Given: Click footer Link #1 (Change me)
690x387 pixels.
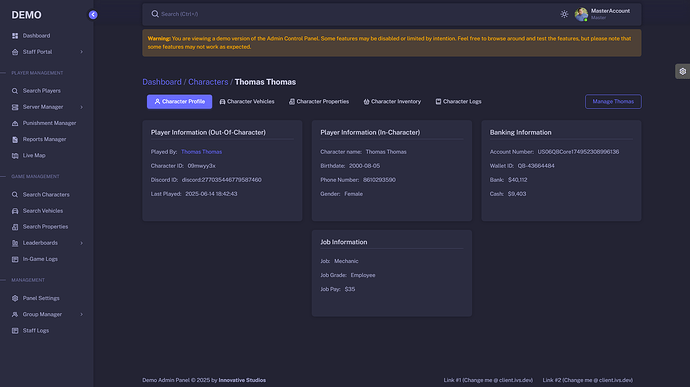Looking at the screenshot, I should point(488,380).
